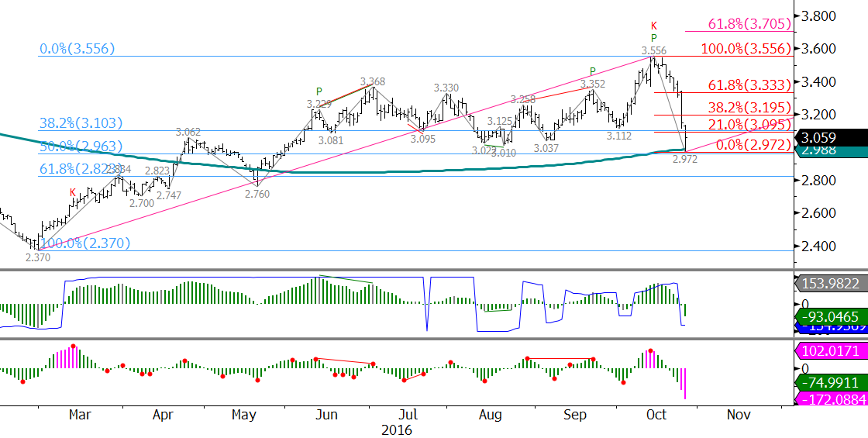Click the teal 2.988 moving average tag
This screenshot has height=438, width=868.
pos(832,150)
